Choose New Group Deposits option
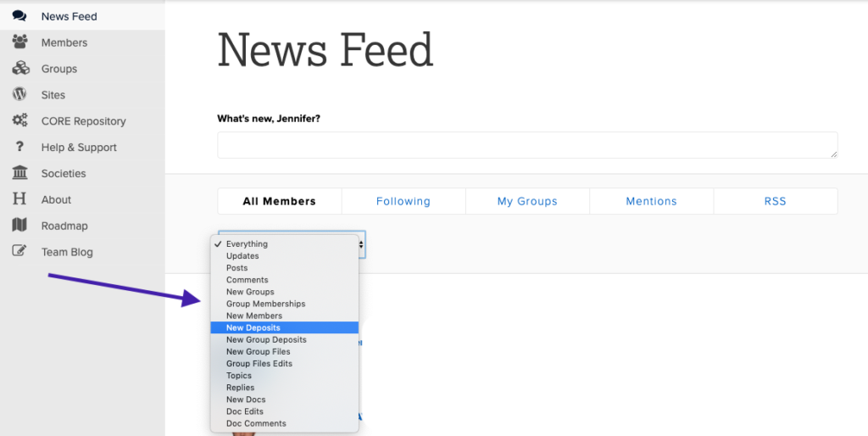The width and height of the screenshot is (868, 436). point(285,339)
